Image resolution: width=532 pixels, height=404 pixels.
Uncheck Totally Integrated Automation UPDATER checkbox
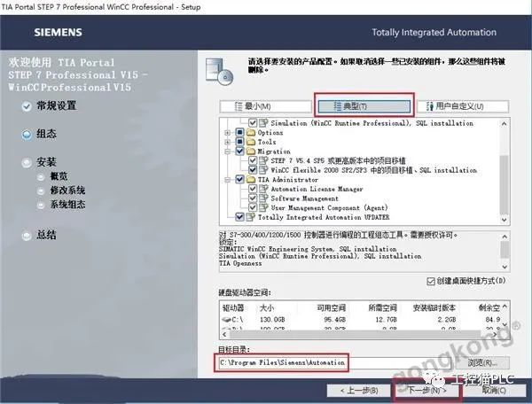239,217
